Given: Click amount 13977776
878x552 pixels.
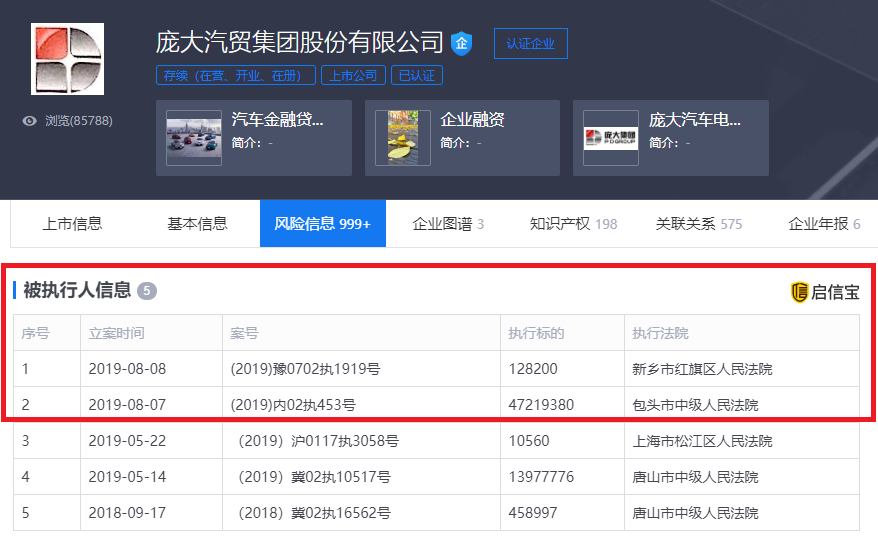Looking at the screenshot, I should click(x=541, y=477).
